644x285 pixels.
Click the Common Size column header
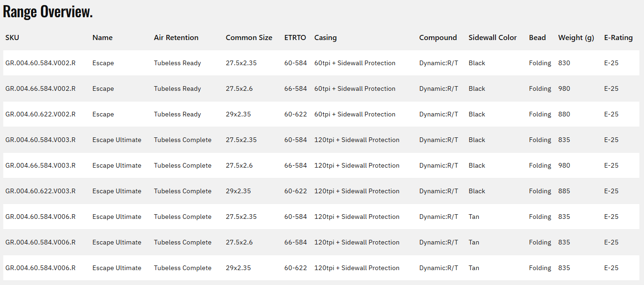tap(249, 38)
